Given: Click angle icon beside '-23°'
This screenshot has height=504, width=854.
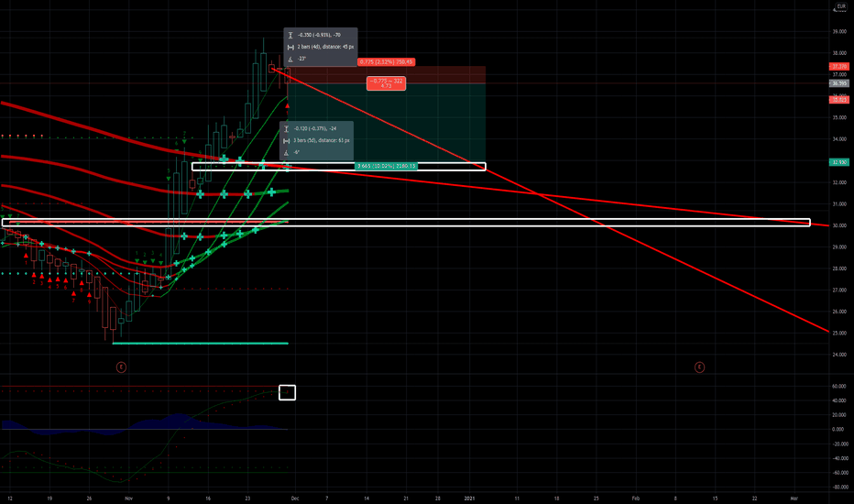Looking at the screenshot, I should tap(290, 59).
